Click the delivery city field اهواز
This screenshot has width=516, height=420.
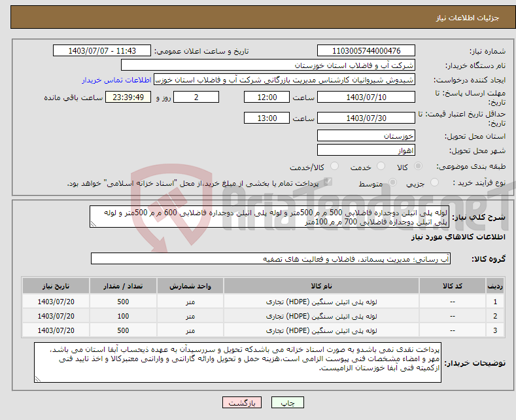(366, 150)
